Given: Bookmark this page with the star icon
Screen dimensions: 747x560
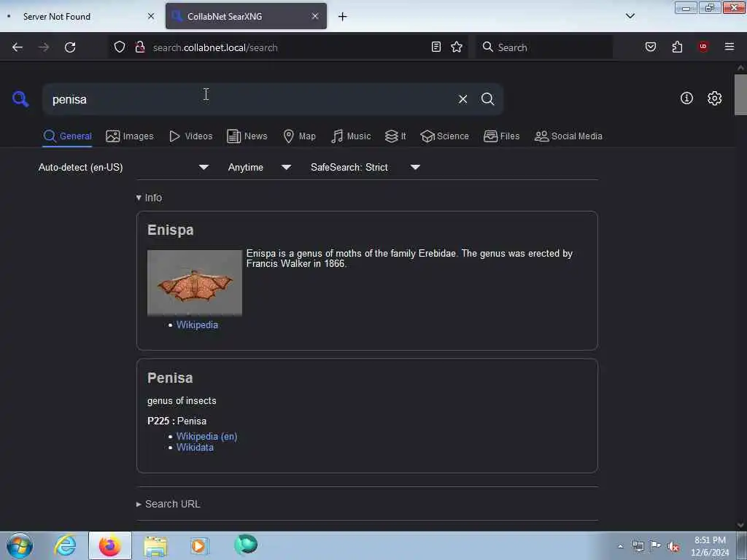Looking at the screenshot, I should coord(457,47).
